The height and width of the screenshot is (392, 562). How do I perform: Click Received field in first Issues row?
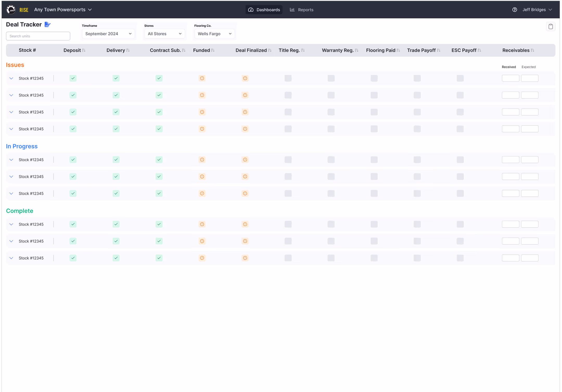[510, 78]
